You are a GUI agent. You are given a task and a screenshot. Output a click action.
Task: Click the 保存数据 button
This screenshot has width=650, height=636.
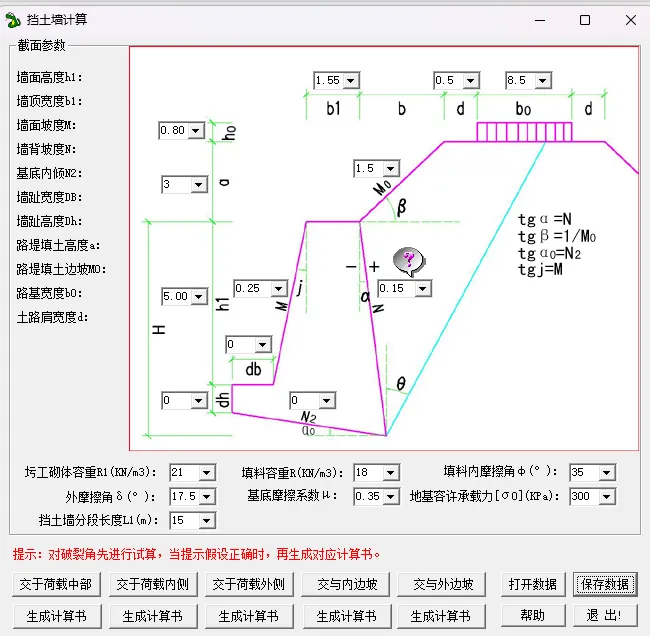click(605, 585)
